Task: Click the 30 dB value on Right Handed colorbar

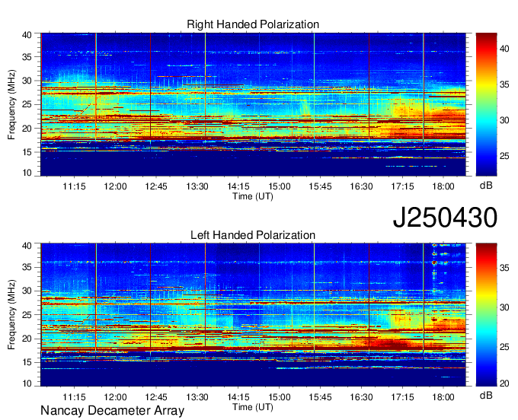Action: pyautogui.click(x=504, y=120)
